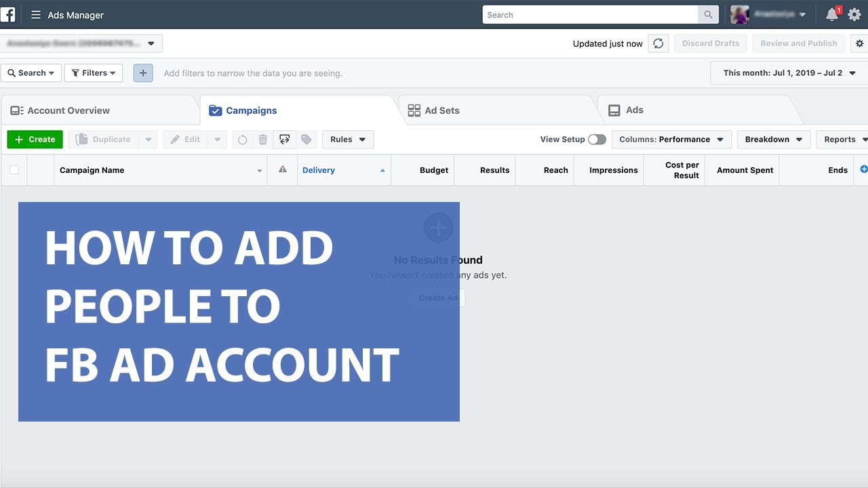Click the Review and Publish button
Screen dimensions: 868x488
coord(799,43)
